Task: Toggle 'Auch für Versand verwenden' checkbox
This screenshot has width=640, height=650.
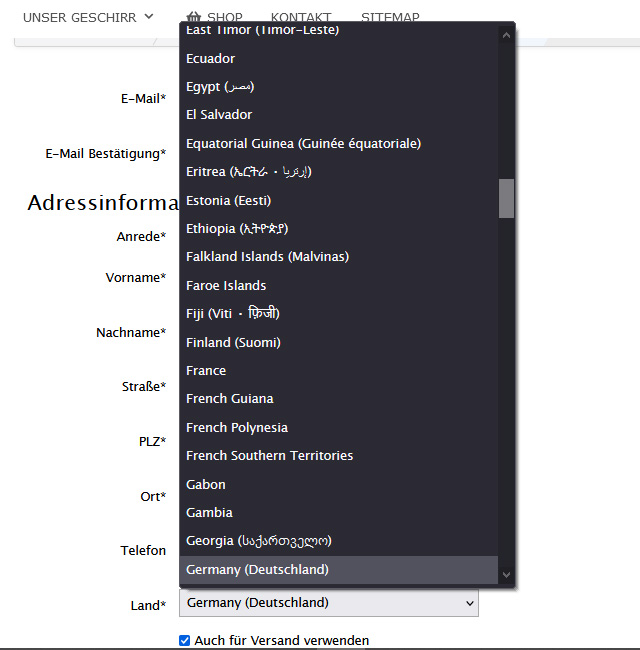Action: pyautogui.click(x=184, y=640)
